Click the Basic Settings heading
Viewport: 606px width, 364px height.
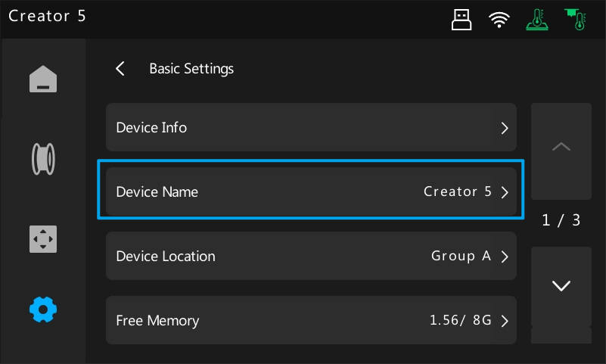191,69
